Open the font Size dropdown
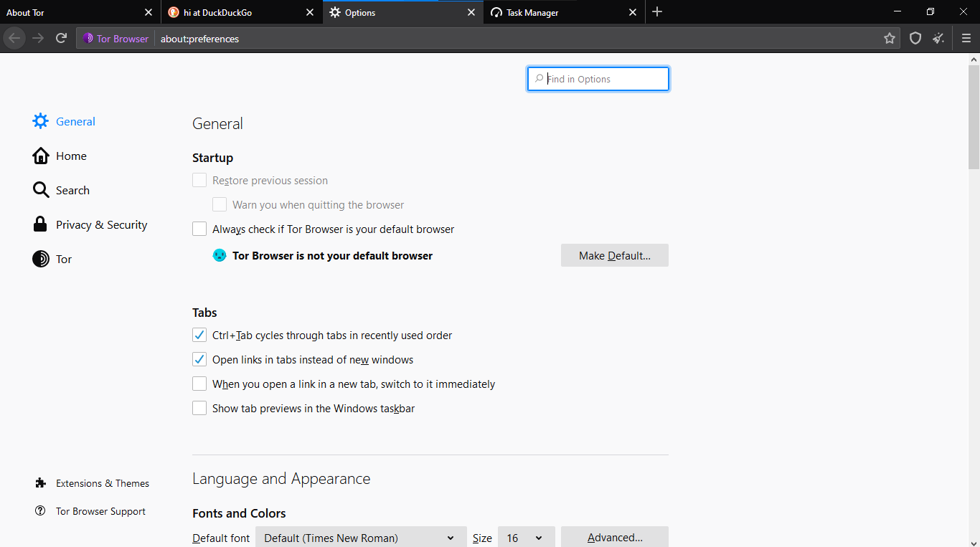The height and width of the screenshot is (547, 980). click(526, 537)
